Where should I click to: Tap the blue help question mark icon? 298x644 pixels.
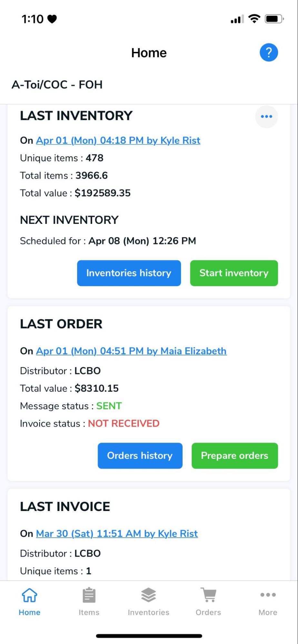pos(269,53)
